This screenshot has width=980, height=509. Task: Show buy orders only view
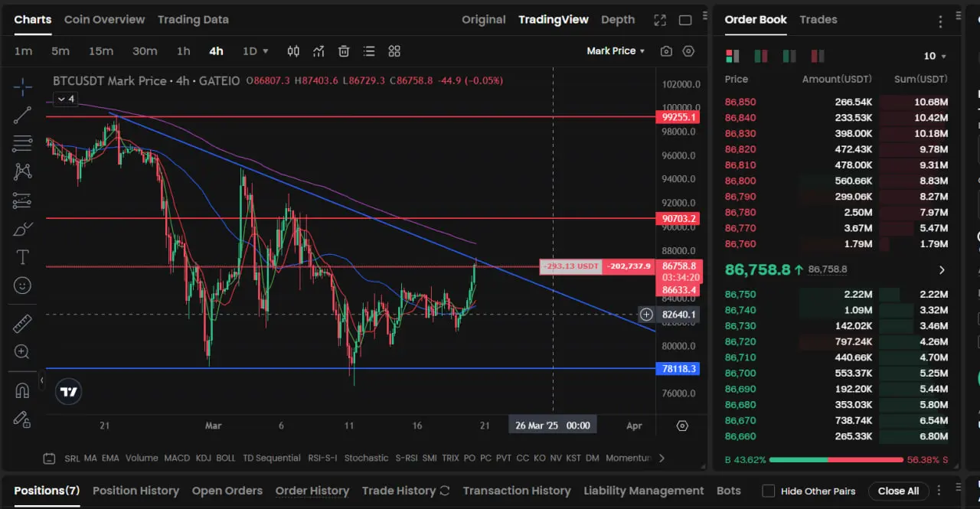point(789,56)
